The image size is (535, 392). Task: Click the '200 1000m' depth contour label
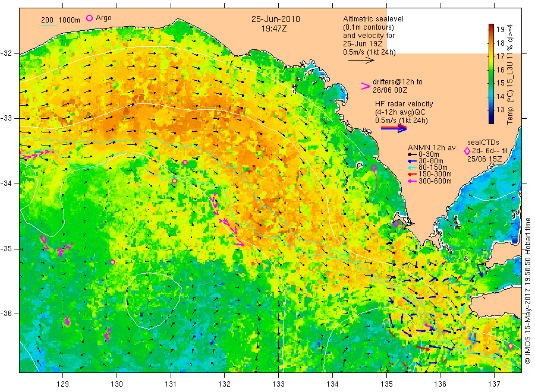[x=61, y=20]
